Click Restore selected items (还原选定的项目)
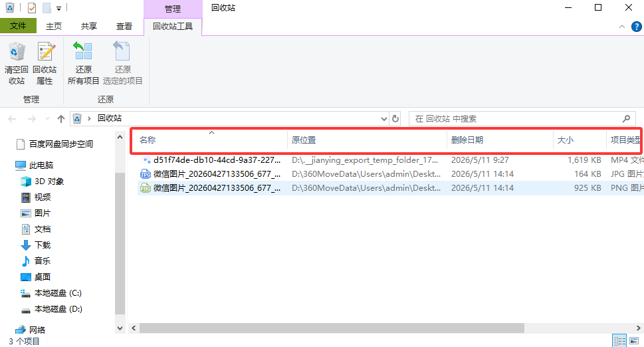Viewport: 644px width, 347px height. click(122, 63)
